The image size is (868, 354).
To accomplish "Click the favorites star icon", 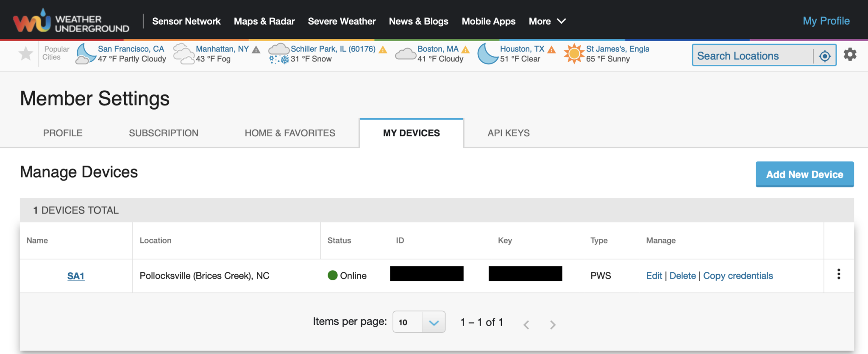I will 26,54.
